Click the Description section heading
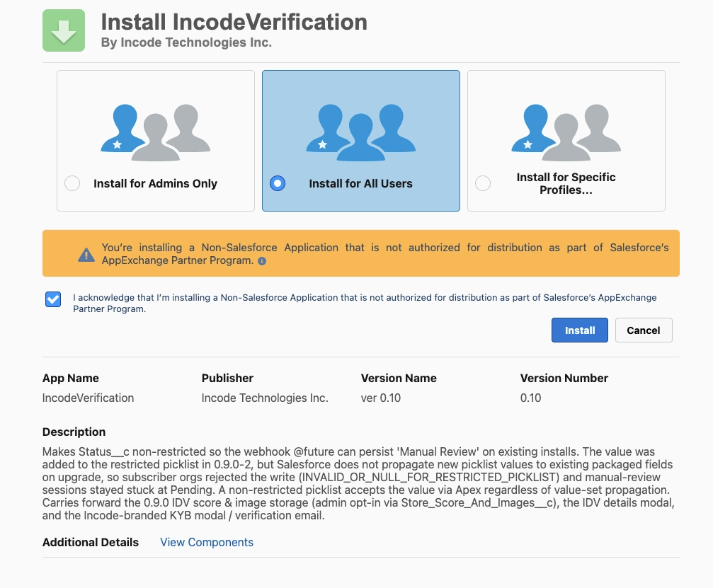Screen dimensions: 713x588 (74, 432)
